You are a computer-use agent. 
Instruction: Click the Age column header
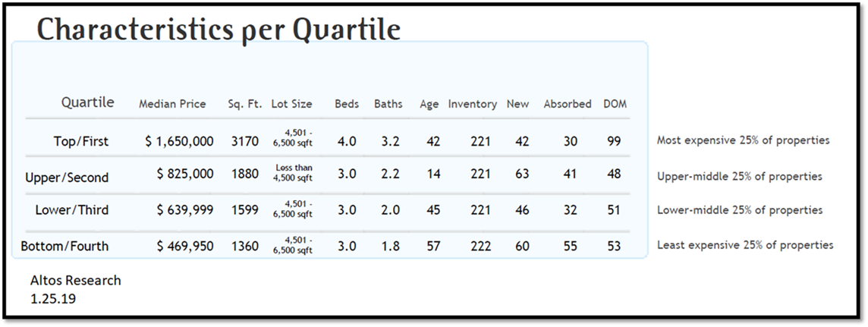(x=429, y=104)
